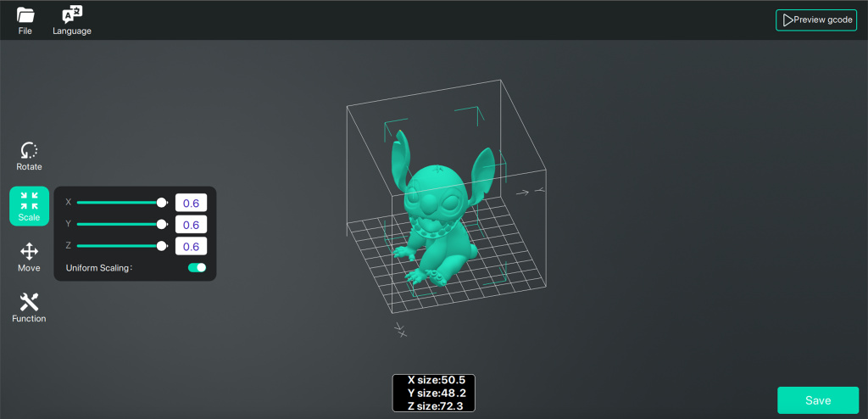Open the Function tools panel
Viewport: 868px width, 419px height.
(x=29, y=307)
